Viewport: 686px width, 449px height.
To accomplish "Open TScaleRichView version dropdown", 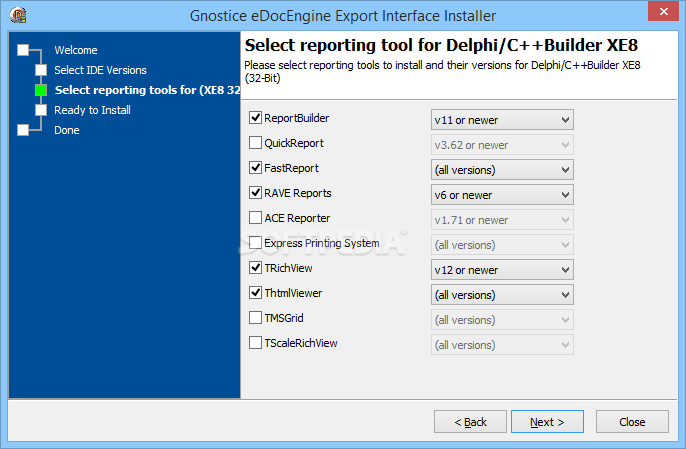I will [502, 344].
